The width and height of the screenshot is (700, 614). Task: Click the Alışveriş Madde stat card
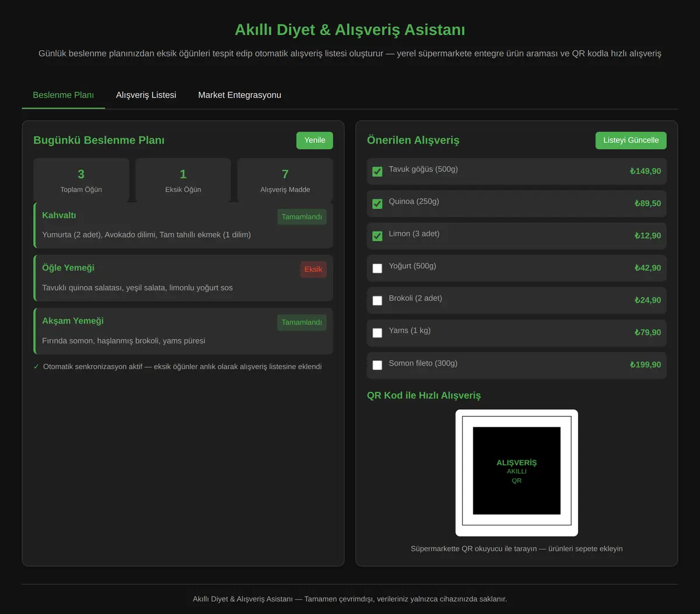[x=285, y=180]
